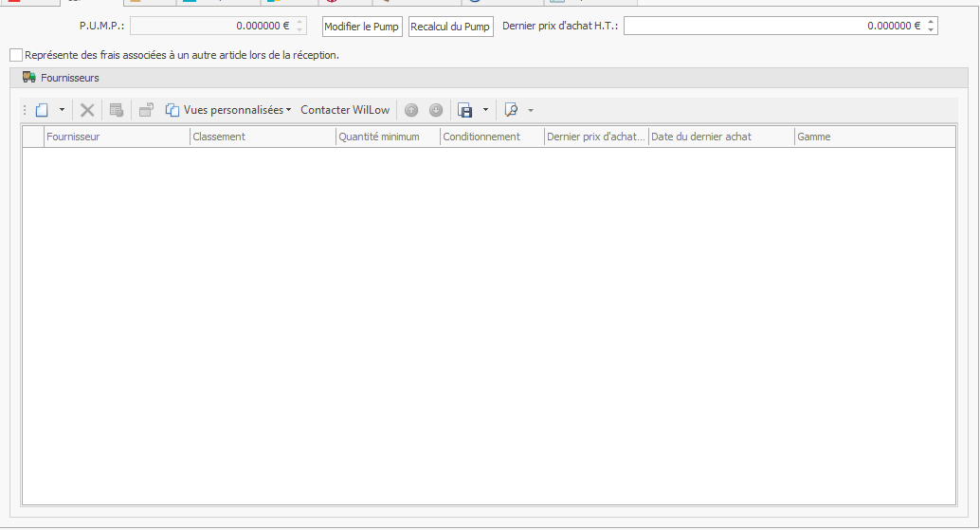
Task: Click the Modifier le Pump button
Action: [x=362, y=27]
